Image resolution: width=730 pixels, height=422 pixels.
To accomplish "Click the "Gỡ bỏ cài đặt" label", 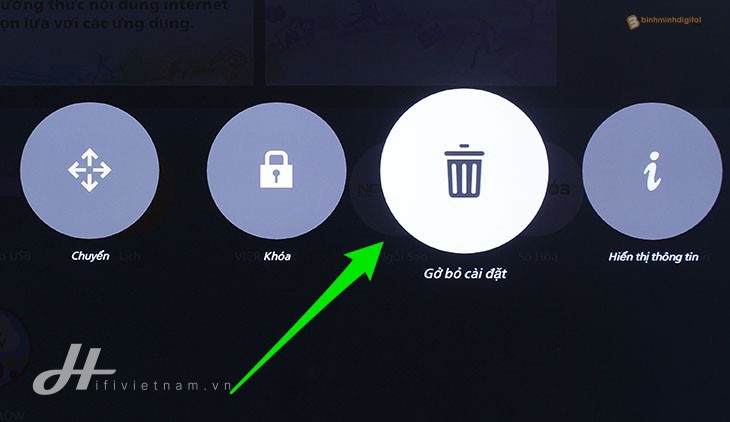I will (465, 273).
